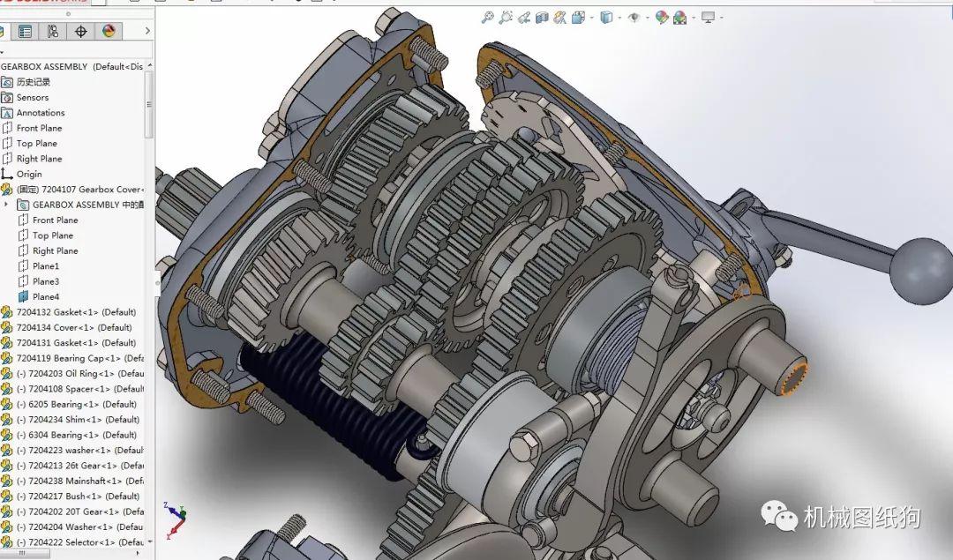Screen dimensions: 953x560
Task: Open the Display Style dropdown arrow
Action: [619, 16]
